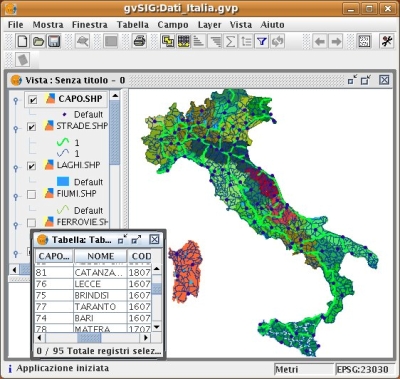The image size is (400, 379).
Task: Click the COD column header
Action: (x=140, y=256)
